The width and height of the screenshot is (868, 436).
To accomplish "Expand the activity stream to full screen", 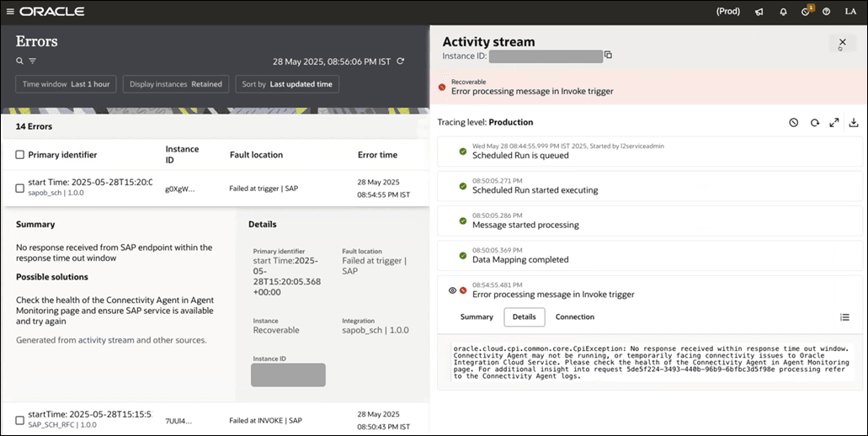I will pyautogui.click(x=833, y=123).
